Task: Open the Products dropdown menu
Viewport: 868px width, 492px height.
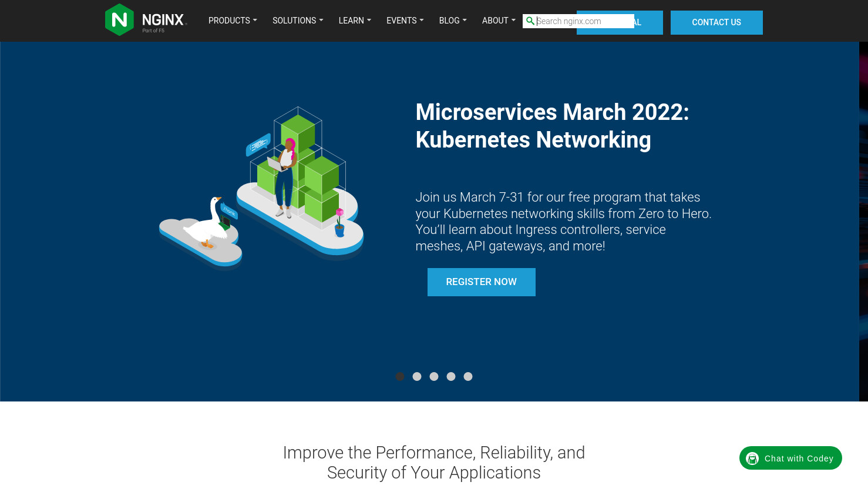Action: (233, 21)
